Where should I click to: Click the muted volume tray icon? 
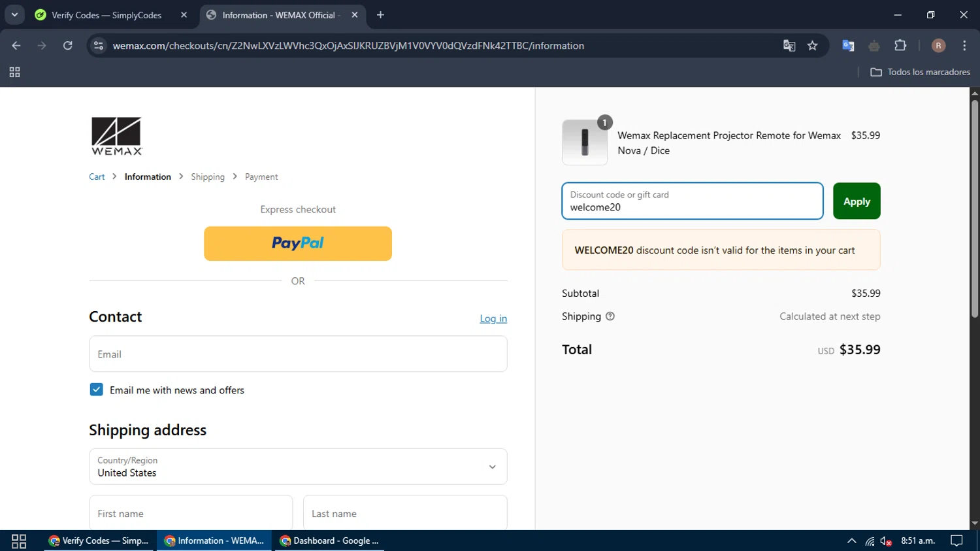pyautogui.click(x=886, y=541)
